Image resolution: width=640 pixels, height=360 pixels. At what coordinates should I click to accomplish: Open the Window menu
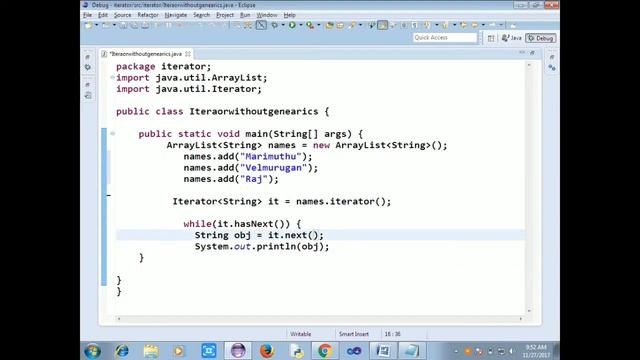[x=267, y=15]
